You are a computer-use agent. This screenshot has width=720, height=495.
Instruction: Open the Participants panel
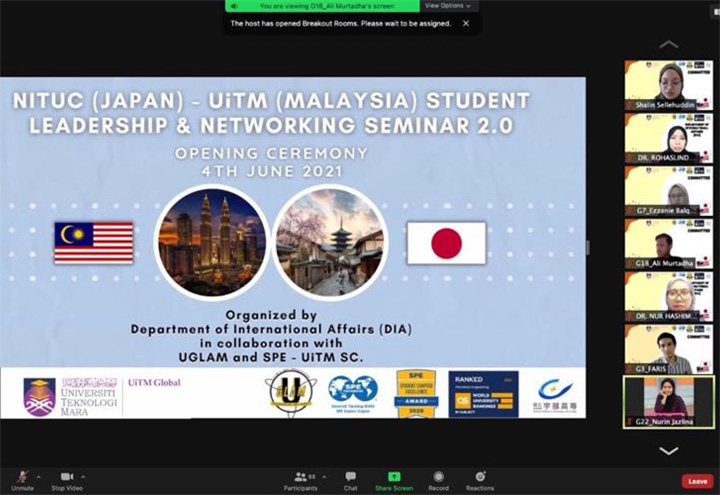300,481
